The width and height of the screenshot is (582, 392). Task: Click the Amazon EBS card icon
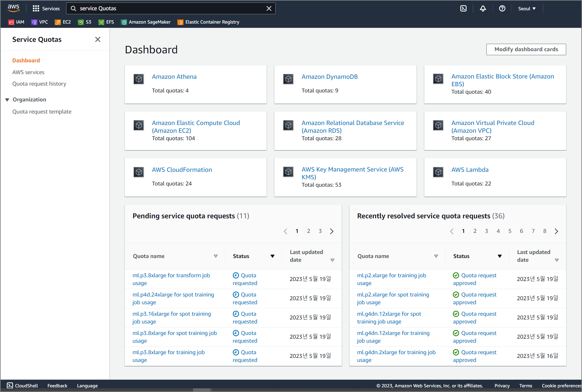pyautogui.click(x=438, y=79)
